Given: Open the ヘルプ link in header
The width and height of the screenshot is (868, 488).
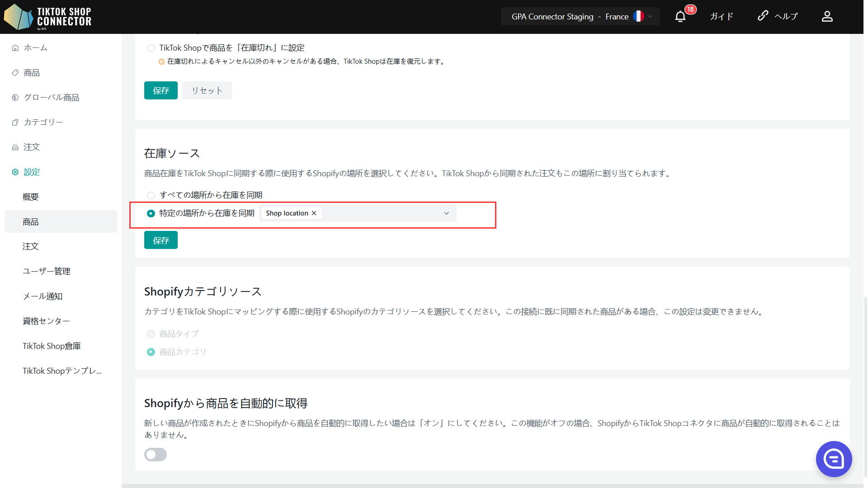Looking at the screenshot, I should click(x=786, y=17).
